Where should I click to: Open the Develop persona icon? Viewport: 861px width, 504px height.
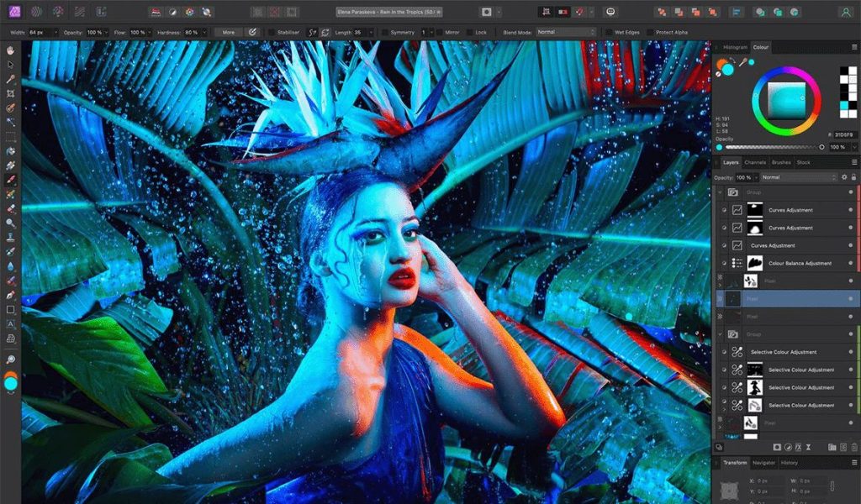pos(58,12)
